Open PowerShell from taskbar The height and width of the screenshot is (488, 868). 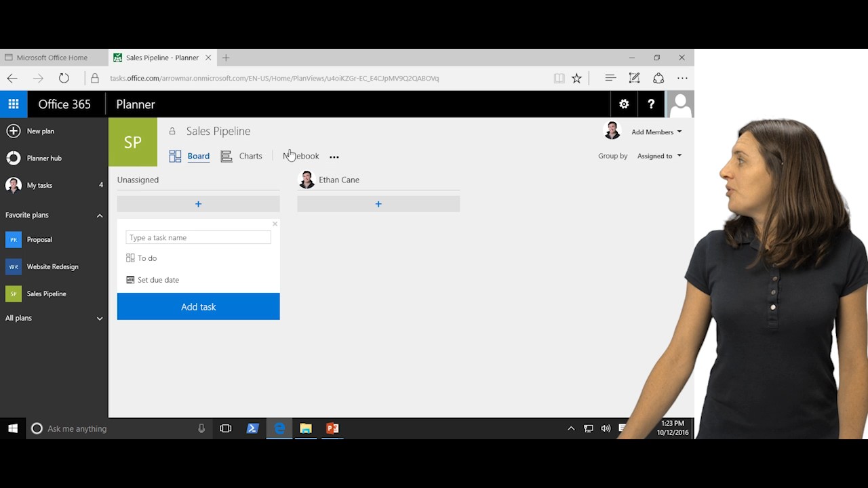(252, 428)
